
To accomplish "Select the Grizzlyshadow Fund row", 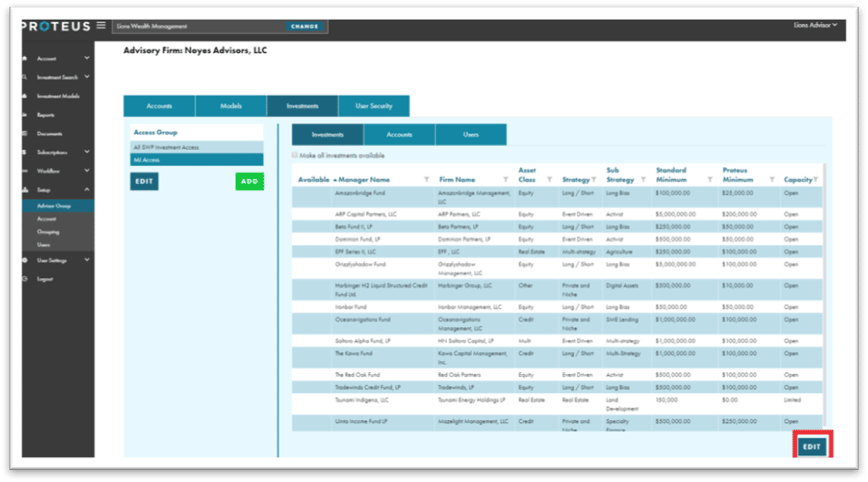I will click(x=557, y=268).
